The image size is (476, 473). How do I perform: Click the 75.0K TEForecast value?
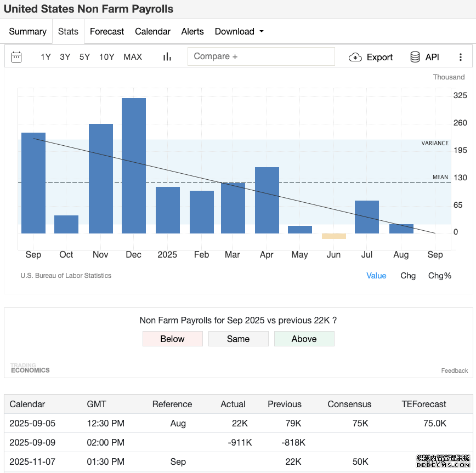435,423
